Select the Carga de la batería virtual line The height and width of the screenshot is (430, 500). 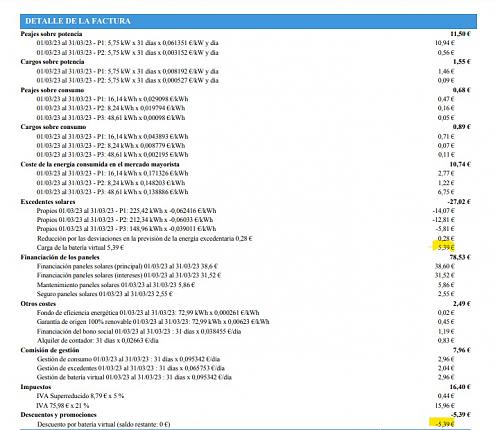coord(80,248)
